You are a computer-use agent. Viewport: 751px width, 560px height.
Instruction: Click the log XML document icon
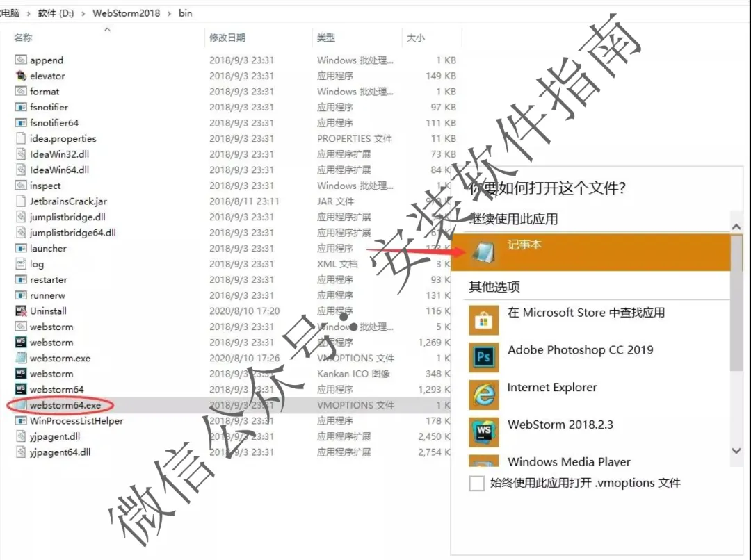(21, 264)
